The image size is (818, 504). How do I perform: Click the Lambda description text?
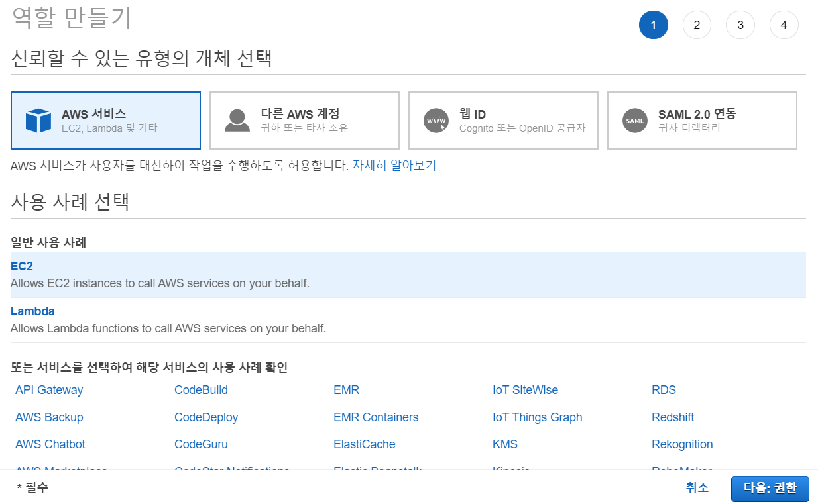168,328
